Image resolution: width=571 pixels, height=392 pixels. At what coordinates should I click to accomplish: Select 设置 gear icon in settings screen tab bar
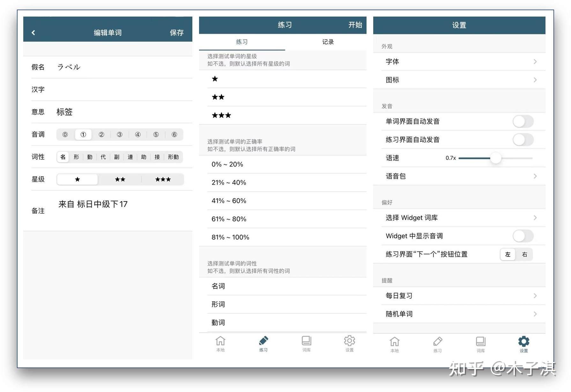click(524, 345)
